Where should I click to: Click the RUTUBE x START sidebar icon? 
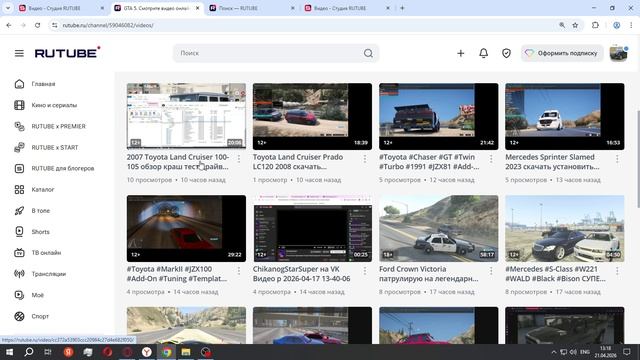(x=19, y=147)
